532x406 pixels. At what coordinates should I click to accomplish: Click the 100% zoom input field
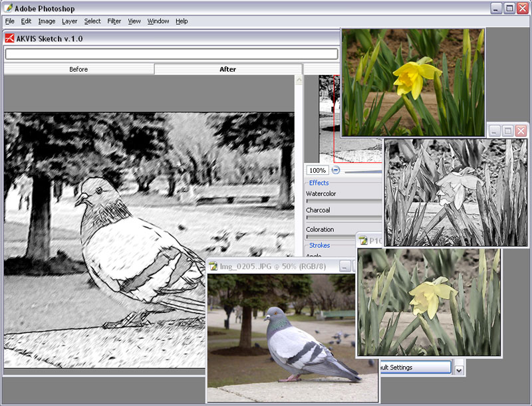coord(317,170)
